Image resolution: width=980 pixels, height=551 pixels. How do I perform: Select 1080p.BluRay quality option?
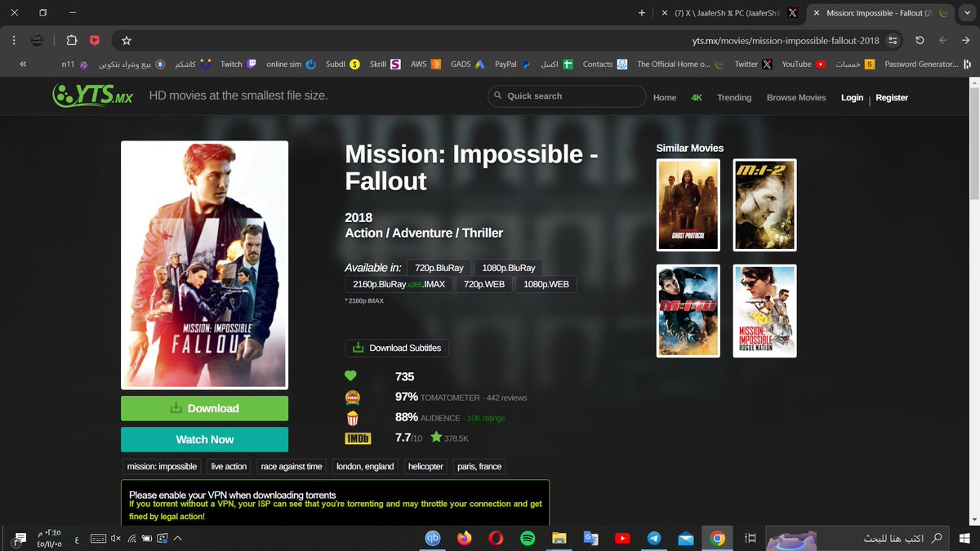pyautogui.click(x=509, y=268)
